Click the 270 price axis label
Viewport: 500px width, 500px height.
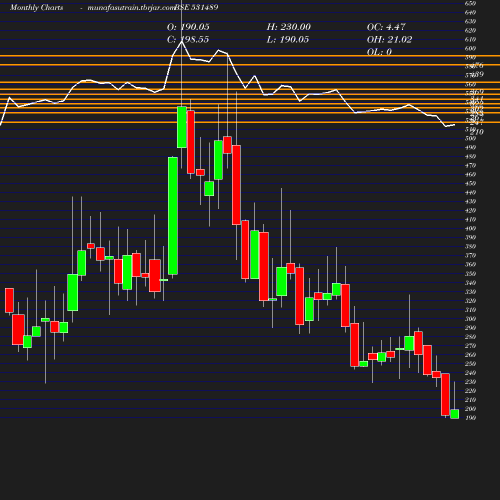click(470, 346)
